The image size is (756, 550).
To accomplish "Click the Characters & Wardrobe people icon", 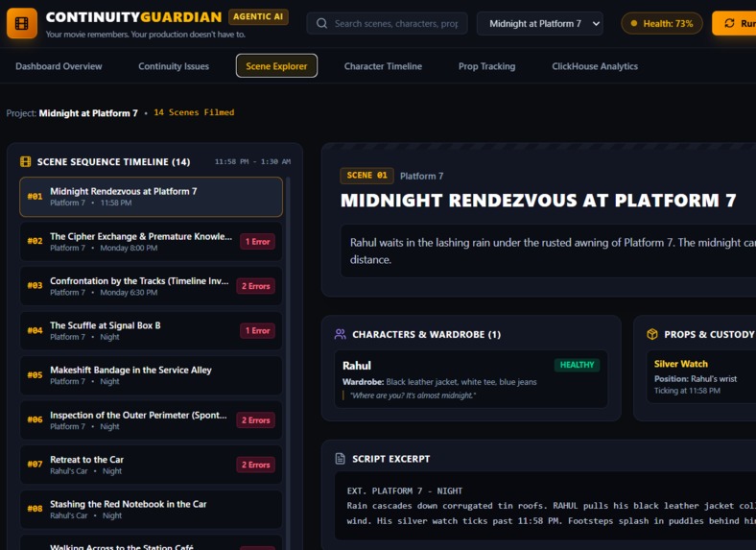I will 340,334.
